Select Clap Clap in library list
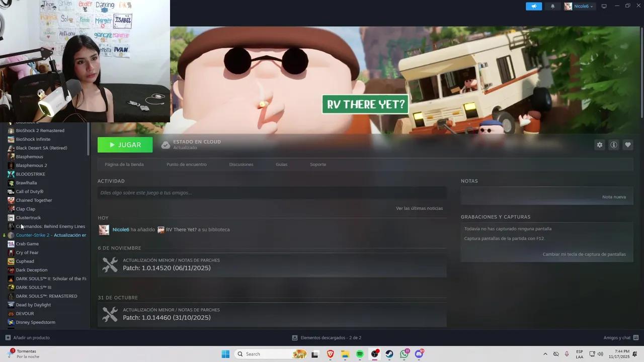The width and height of the screenshot is (644, 362). (x=26, y=209)
